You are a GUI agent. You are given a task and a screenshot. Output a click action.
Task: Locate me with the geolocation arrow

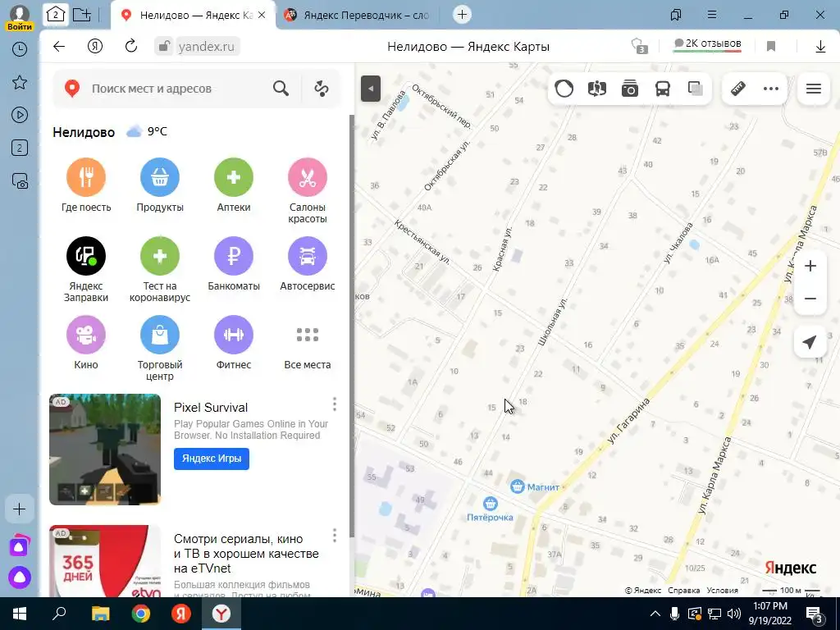pos(810,342)
